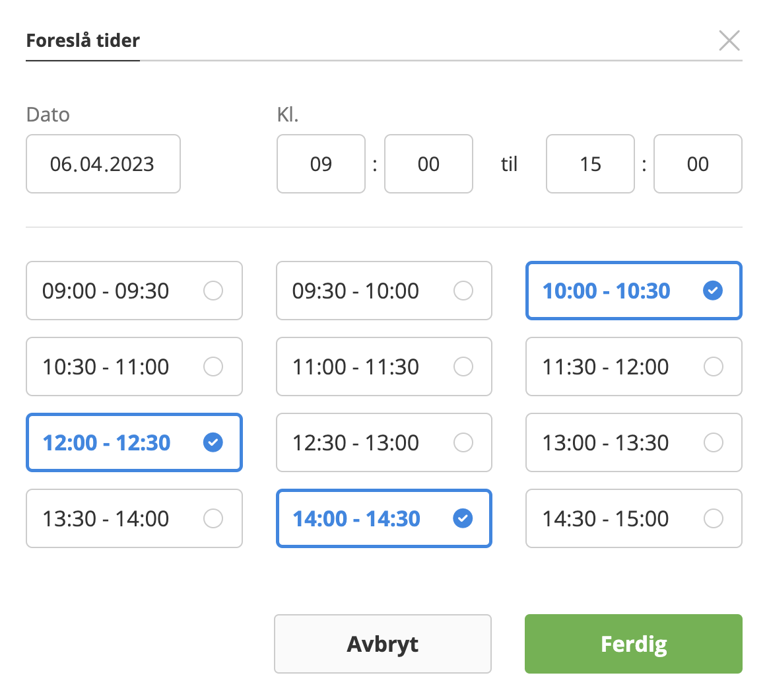Deselect the checked 10:00 - 10:30 slot
The image size is (767, 700).
tap(634, 291)
